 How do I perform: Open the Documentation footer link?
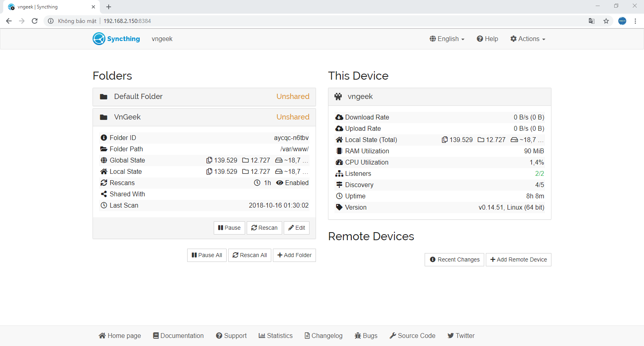178,336
